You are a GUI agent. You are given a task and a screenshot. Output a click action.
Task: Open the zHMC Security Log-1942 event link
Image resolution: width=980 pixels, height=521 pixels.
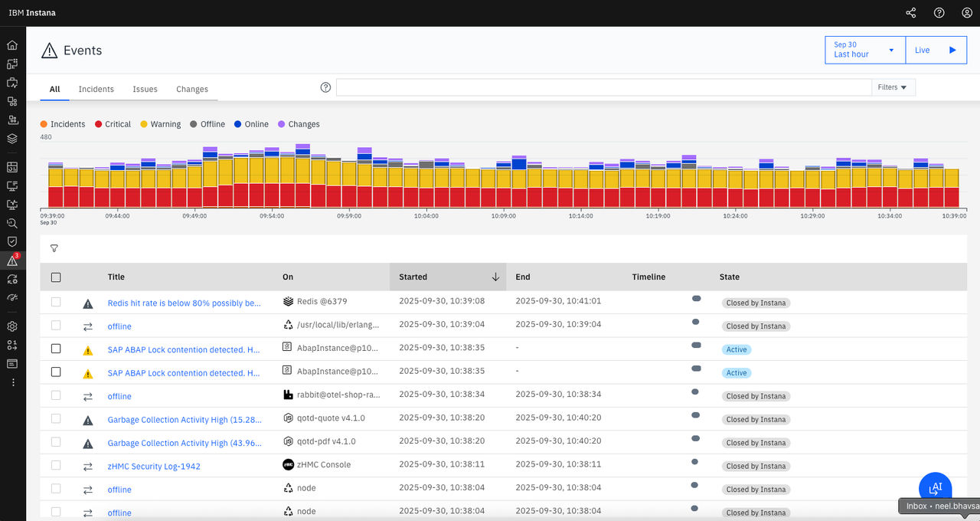tap(154, 466)
